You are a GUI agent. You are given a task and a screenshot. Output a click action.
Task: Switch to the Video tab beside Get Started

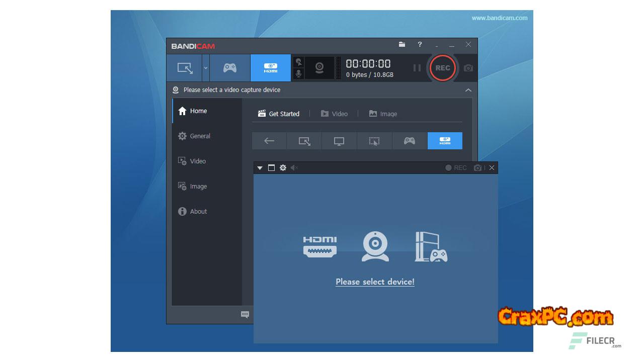coord(335,114)
